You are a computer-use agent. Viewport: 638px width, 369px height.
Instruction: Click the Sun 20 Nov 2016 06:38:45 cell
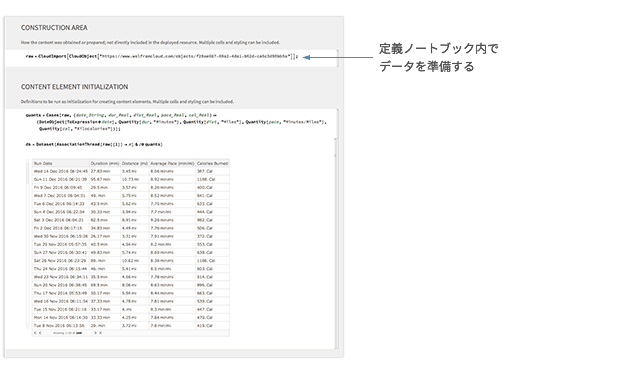tap(61, 285)
